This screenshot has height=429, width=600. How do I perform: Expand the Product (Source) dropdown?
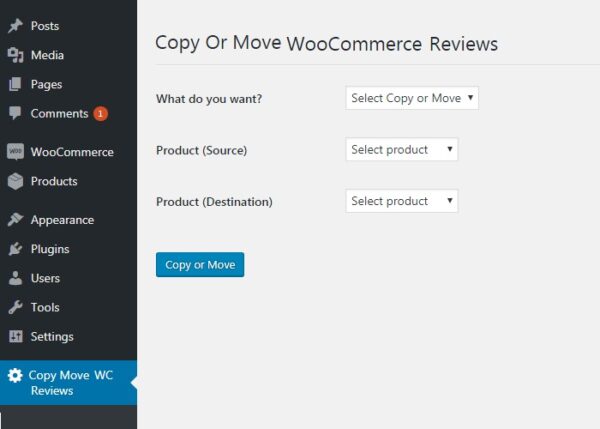402,150
